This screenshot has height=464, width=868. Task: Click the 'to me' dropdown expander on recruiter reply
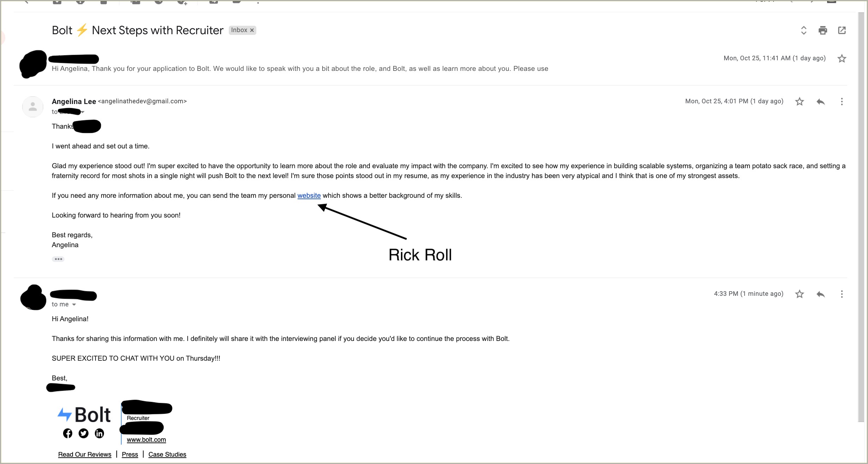(x=72, y=304)
